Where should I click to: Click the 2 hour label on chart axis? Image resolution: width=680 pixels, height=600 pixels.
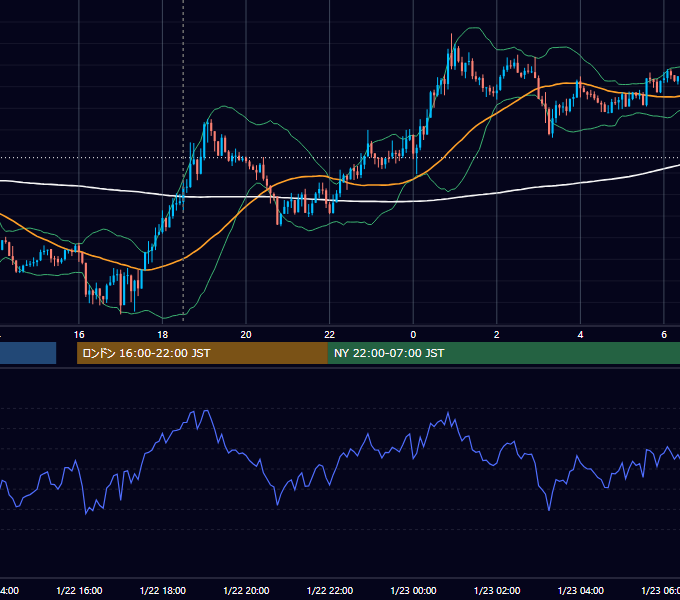click(x=497, y=335)
